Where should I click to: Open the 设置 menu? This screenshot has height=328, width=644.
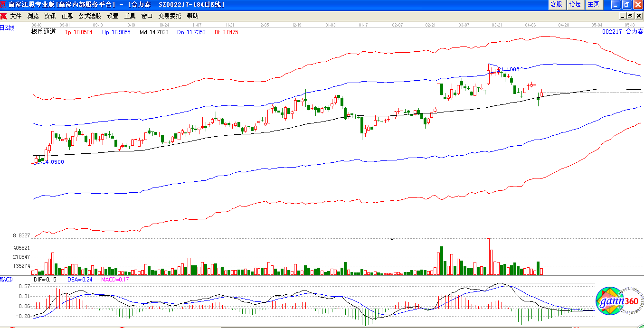click(113, 16)
